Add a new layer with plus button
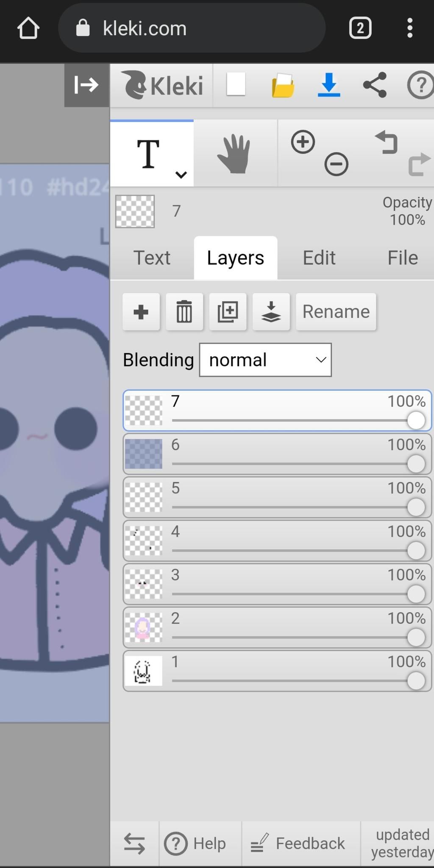Viewport: 434px width, 868px height. [x=141, y=312]
